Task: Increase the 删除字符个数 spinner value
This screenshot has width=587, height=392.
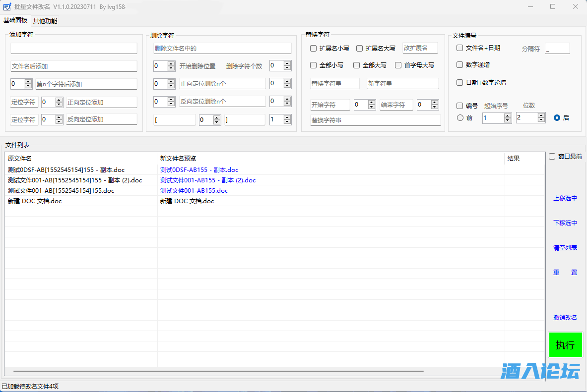Action: click(287, 63)
